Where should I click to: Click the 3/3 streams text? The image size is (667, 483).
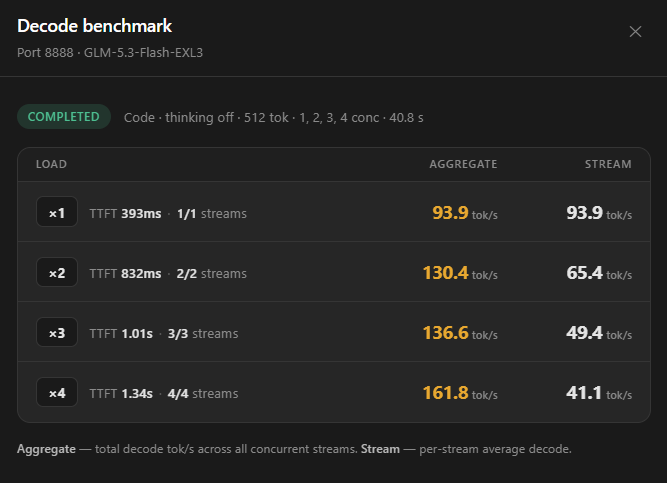203,334
